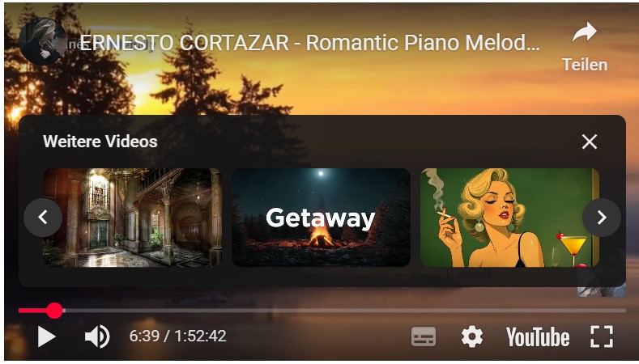Viewport: 639px width, 364px height.
Task: Open the ERNESTO CORTAZAR video title link
Action: (309, 43)
